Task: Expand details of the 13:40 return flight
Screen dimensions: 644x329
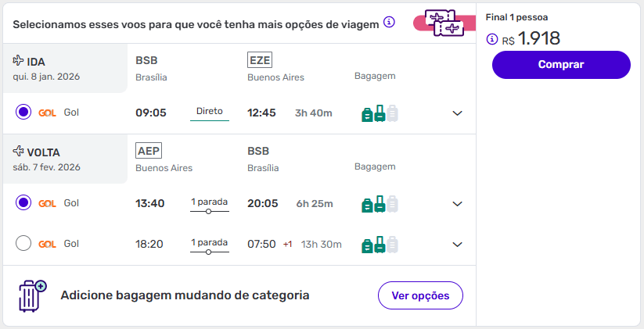Action: [458, 204]
